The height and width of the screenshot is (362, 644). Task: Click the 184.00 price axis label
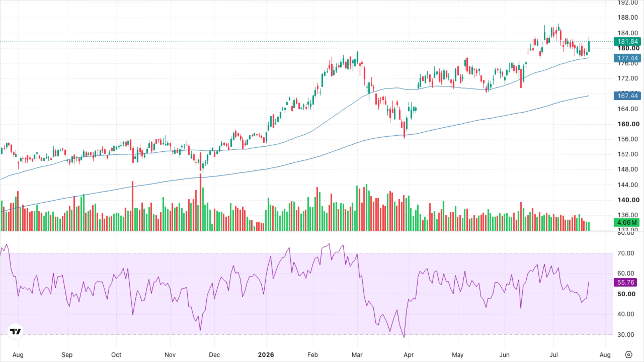(628, 33)
